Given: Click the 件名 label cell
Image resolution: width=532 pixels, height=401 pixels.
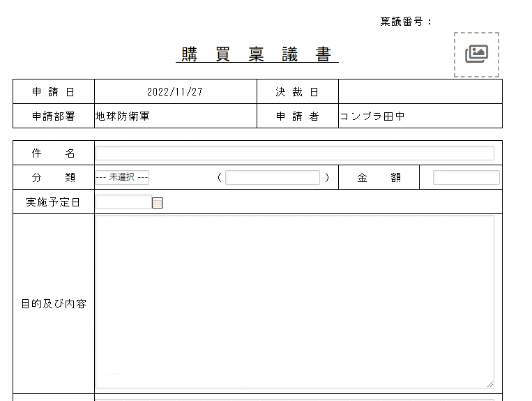Looking at the screenshot, I should 54,153.
